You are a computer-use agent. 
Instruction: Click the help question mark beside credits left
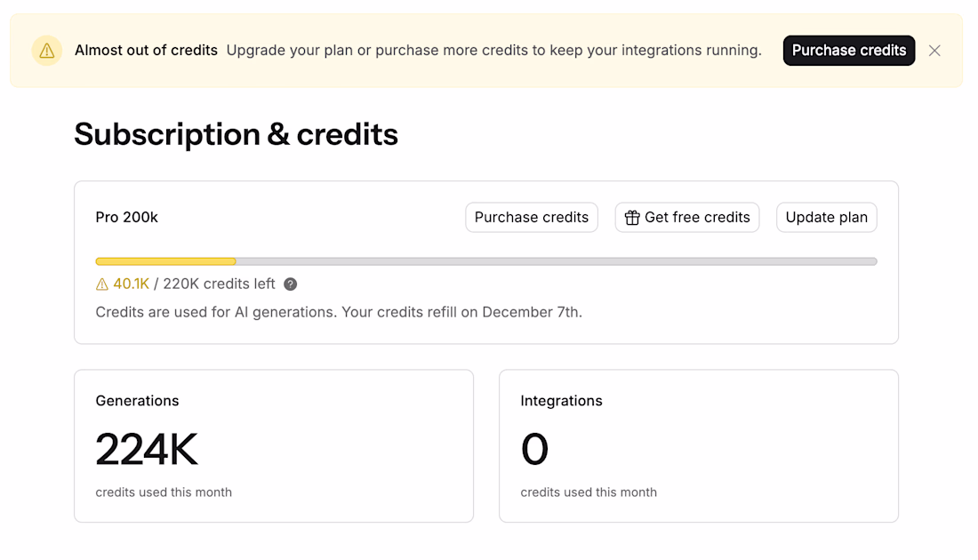290,284
